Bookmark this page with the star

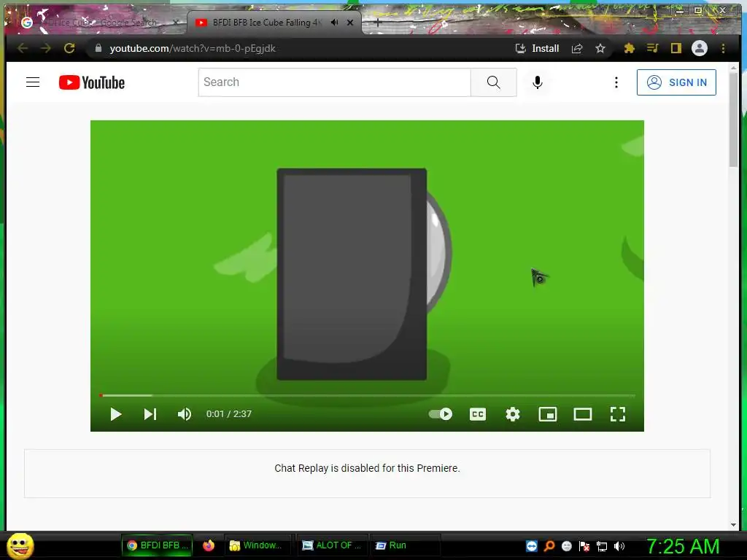(600, 48)
